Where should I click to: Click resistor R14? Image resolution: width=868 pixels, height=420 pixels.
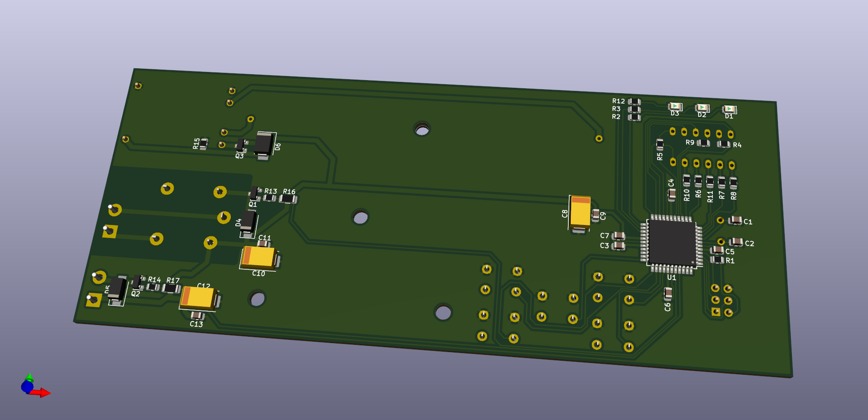click(153, 287)
